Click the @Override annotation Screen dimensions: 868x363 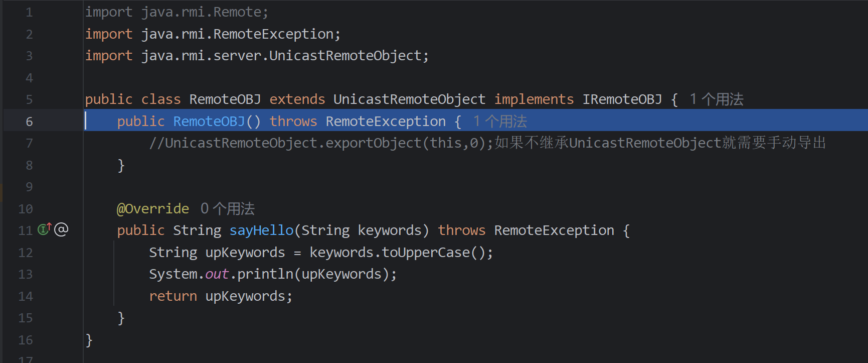click(x=153, y=208)
